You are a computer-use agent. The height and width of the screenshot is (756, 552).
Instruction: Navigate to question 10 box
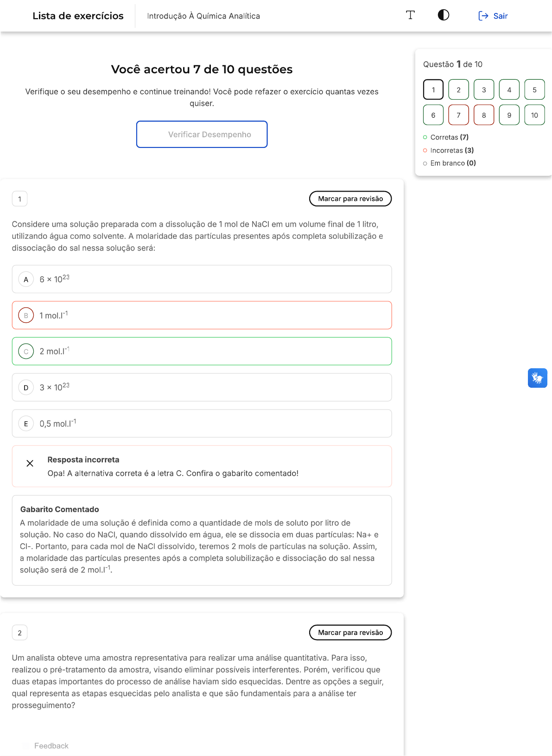point(534,115)
